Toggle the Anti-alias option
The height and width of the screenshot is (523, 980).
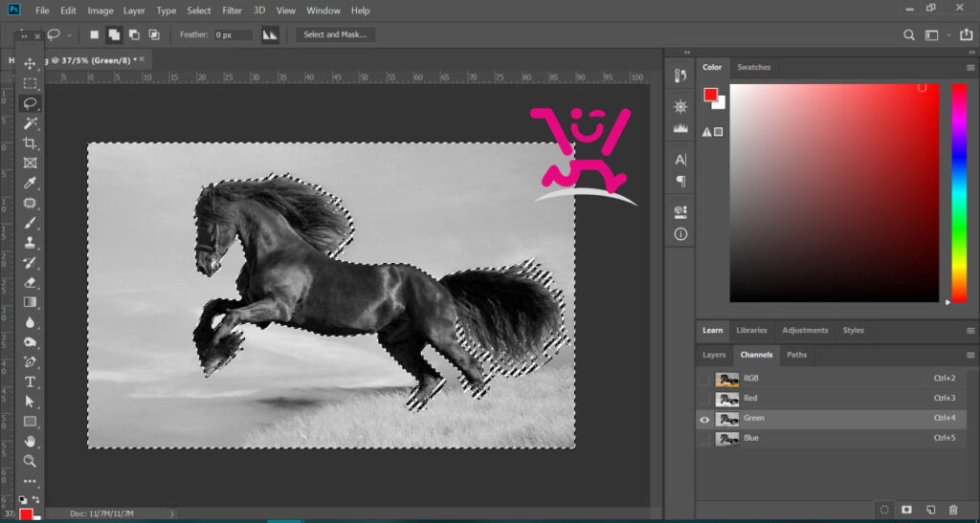tap(270, 35)
